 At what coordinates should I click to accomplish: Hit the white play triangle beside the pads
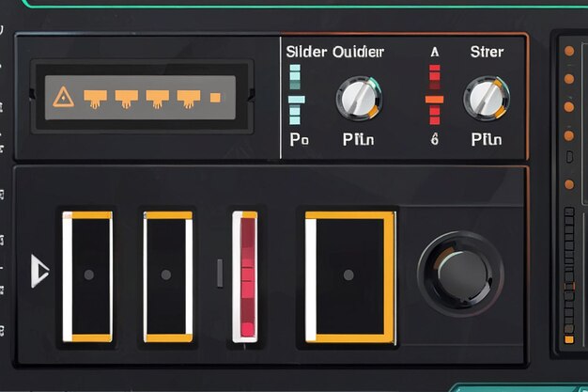(x=39, y=271)
